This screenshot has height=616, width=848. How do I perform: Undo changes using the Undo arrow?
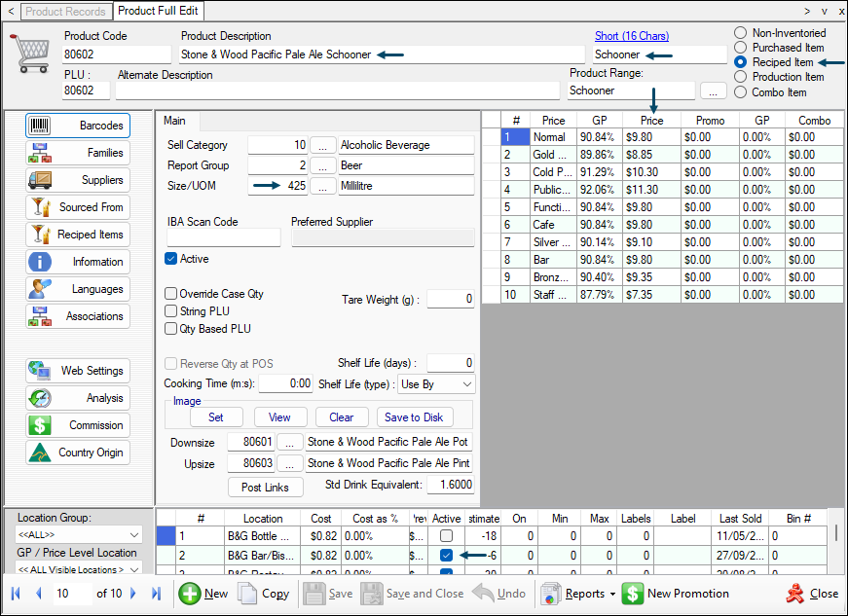click(498, 594)
